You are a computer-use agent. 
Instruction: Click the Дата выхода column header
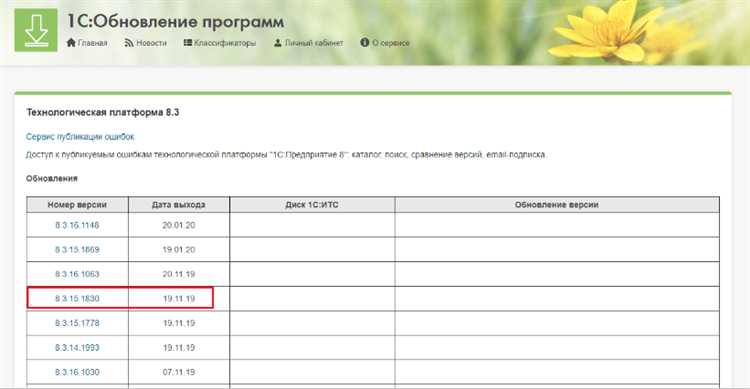click(x=178, y=204)
